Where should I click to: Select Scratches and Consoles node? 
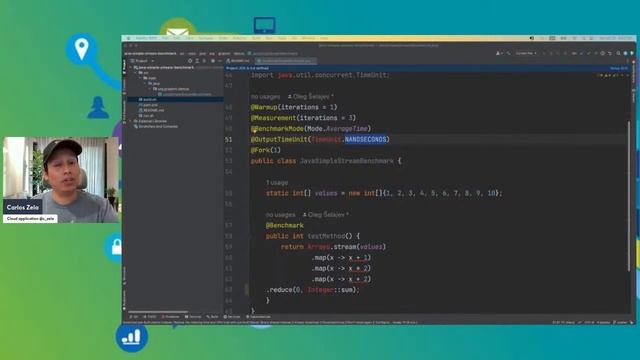point(156,126)
